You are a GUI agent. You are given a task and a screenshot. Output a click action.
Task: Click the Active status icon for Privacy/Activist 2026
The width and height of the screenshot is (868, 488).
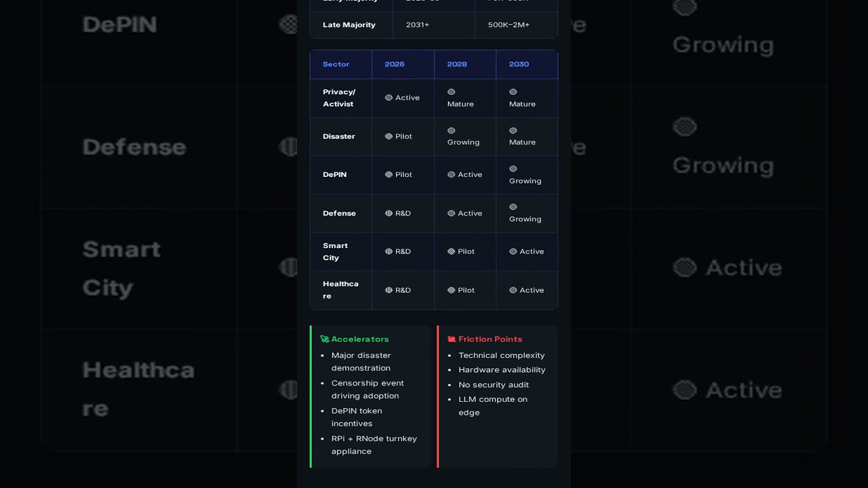click(x=389, y=98)
